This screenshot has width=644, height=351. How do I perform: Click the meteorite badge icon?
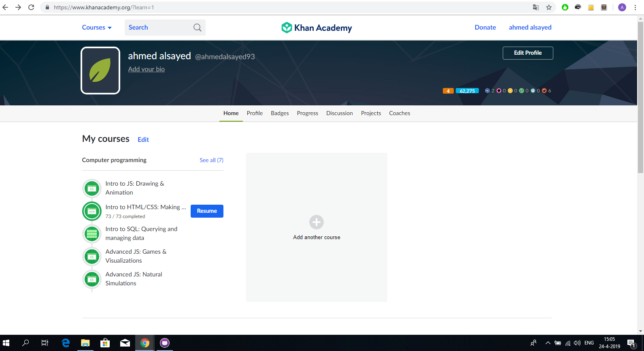(x=487, y=91)
